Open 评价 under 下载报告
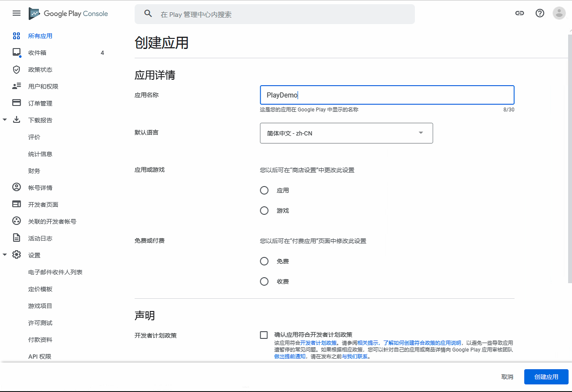Viewport: 572px width, 392px height. click(34, 137)
